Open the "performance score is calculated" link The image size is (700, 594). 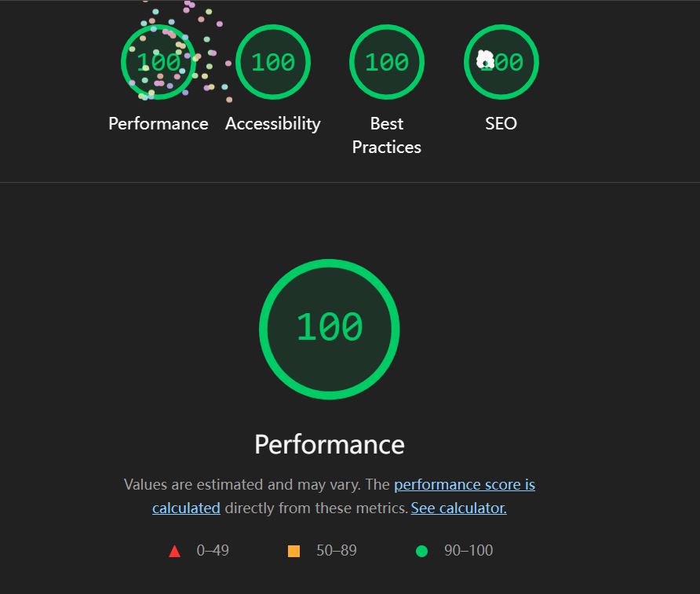click(465, 485)
